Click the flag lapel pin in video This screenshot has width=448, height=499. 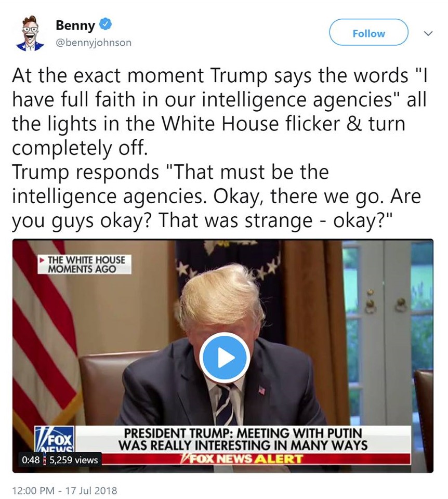pyautogui.click(x=261, y=389)
